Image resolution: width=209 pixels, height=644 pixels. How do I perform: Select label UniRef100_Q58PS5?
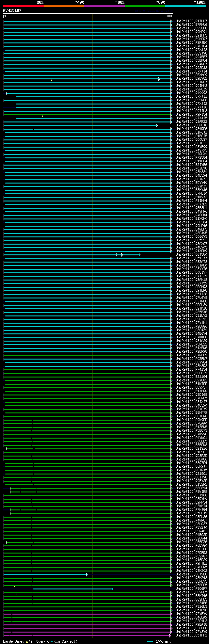[x=191, y=456]
